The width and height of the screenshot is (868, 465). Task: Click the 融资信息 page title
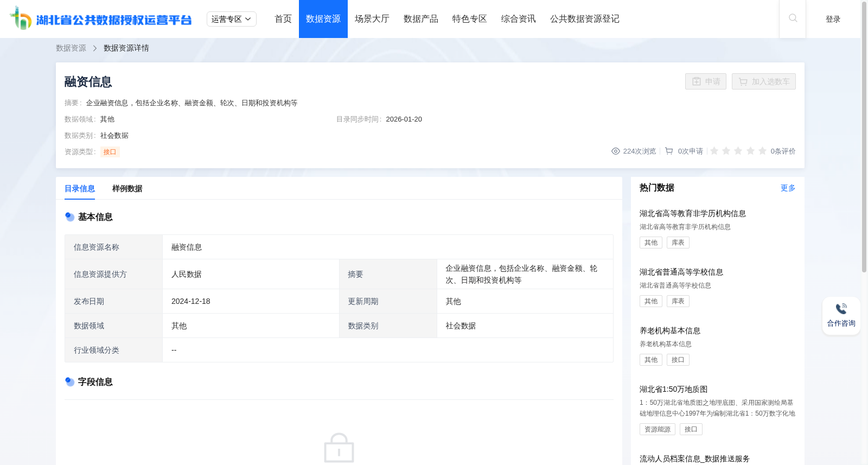pos(88,82)
